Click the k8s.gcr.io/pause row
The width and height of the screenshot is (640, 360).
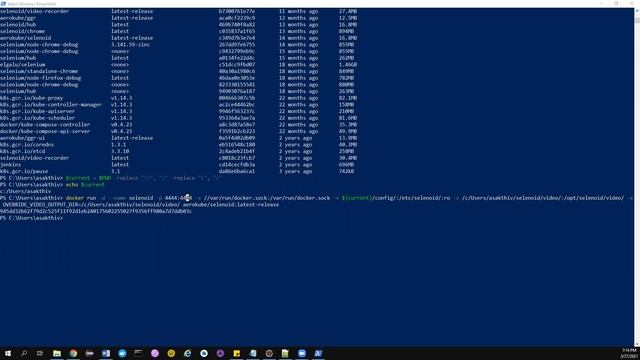tap(178, 171)
